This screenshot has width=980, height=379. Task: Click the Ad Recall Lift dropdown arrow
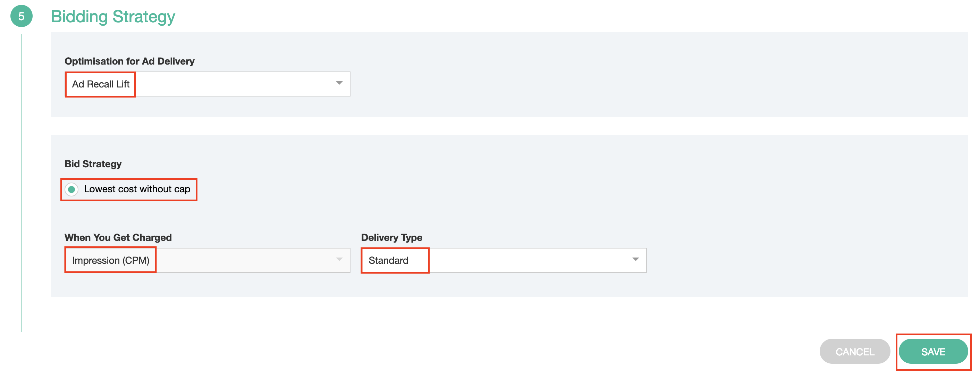coord(339,83)
